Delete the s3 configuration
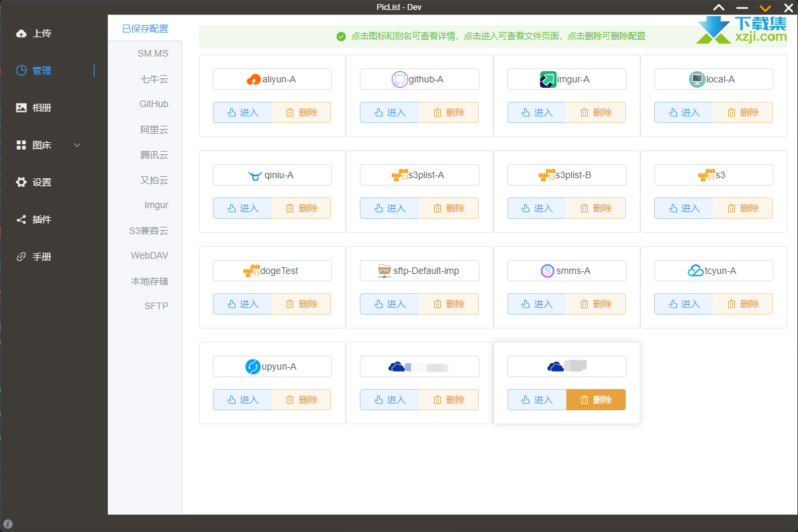798x532 pixels. [x=743, y=208]
